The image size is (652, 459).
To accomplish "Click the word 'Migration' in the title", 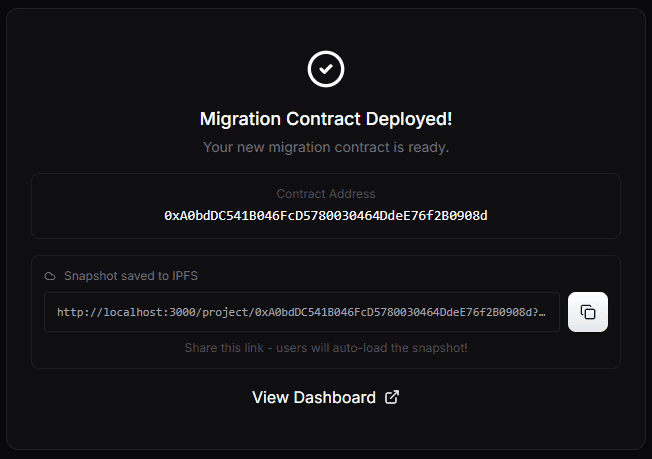I will [238, 119].
